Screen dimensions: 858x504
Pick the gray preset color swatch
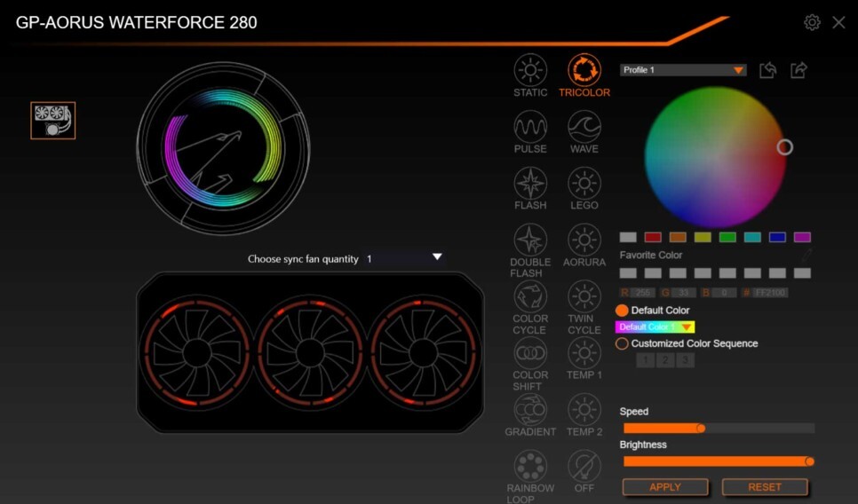(628, 237)
